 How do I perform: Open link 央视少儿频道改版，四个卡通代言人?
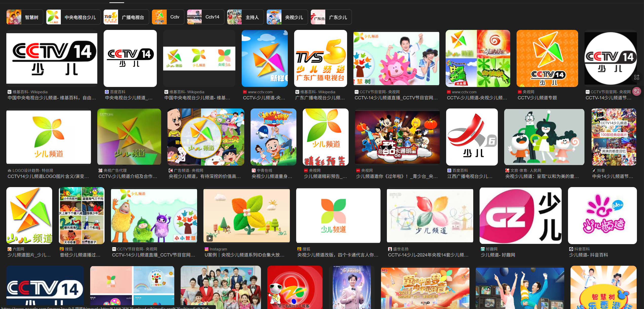[x=337, y=255]
